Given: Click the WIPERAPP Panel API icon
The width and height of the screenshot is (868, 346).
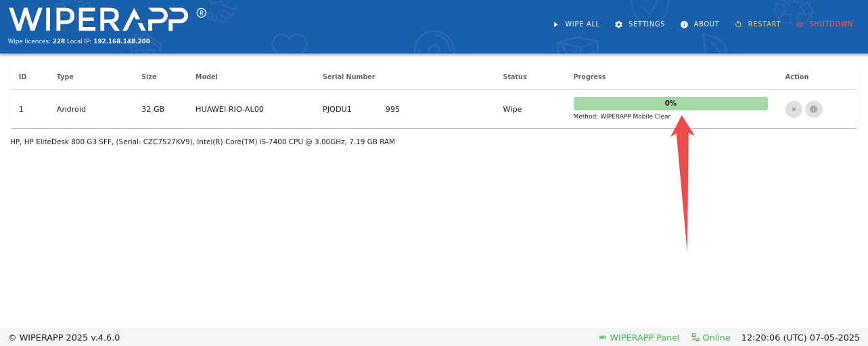Looking at the screenshot, I should [x=603, y=337].
